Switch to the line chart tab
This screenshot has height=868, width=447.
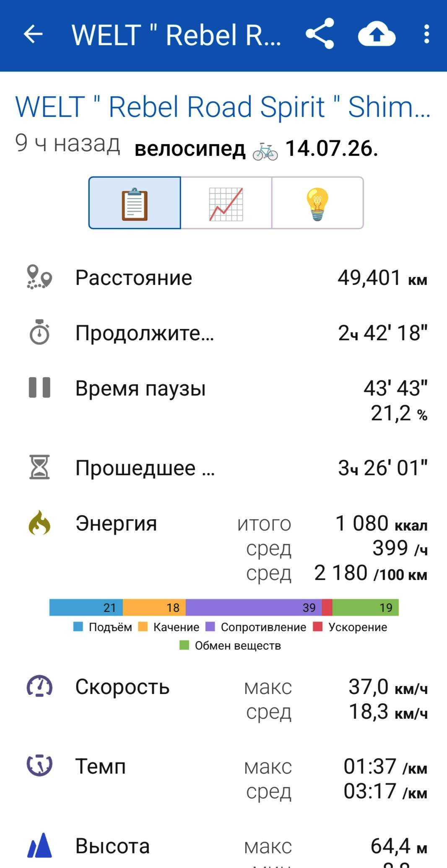click(226, 203)
